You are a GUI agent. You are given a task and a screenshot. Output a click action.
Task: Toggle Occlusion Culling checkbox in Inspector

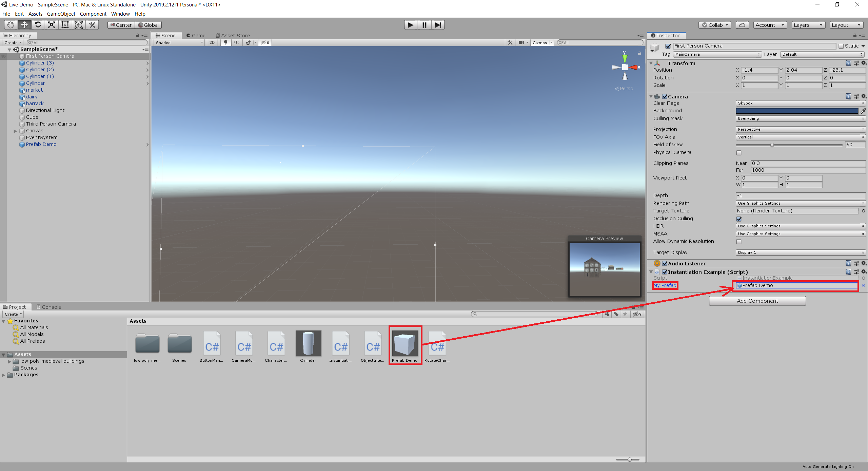pos(739,219)
